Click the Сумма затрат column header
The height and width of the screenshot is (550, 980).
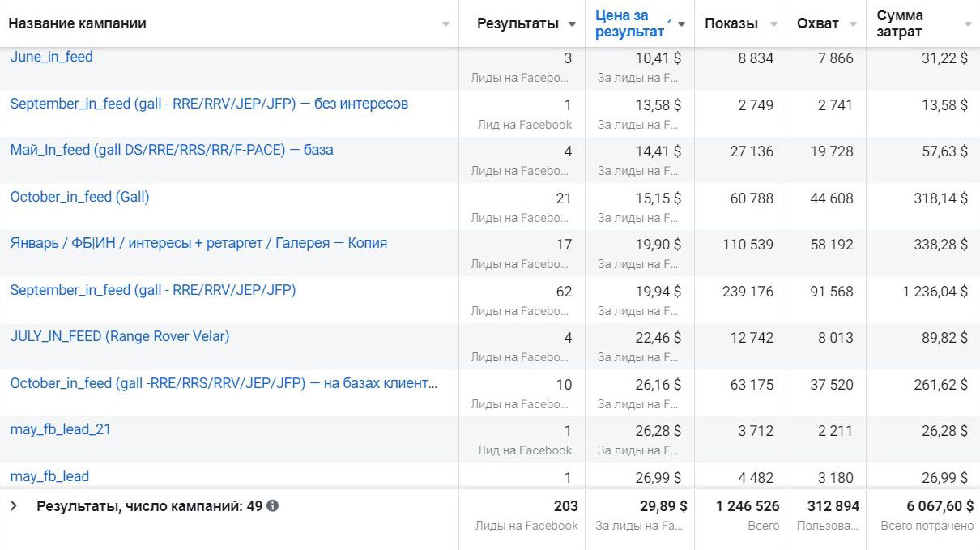click(x=899, y=23)
